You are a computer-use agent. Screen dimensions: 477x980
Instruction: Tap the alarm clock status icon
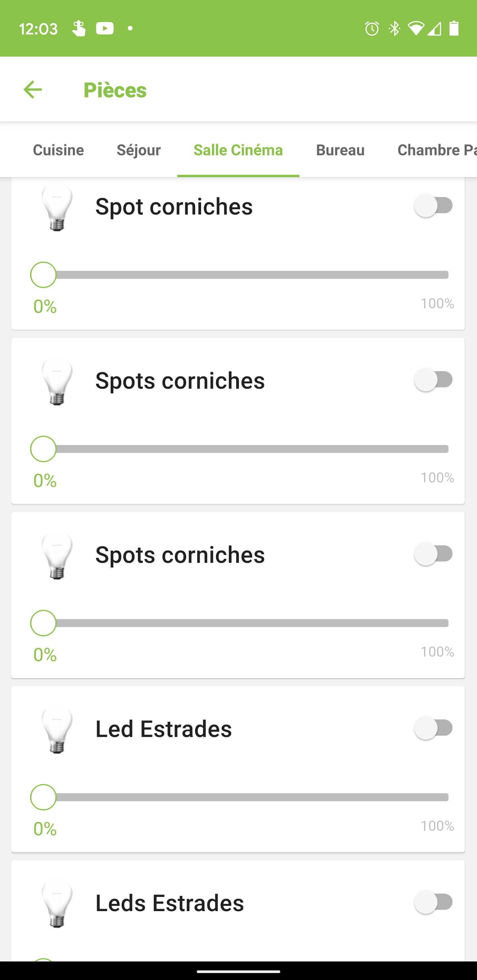pyautogui.click(x=372, y=28)
